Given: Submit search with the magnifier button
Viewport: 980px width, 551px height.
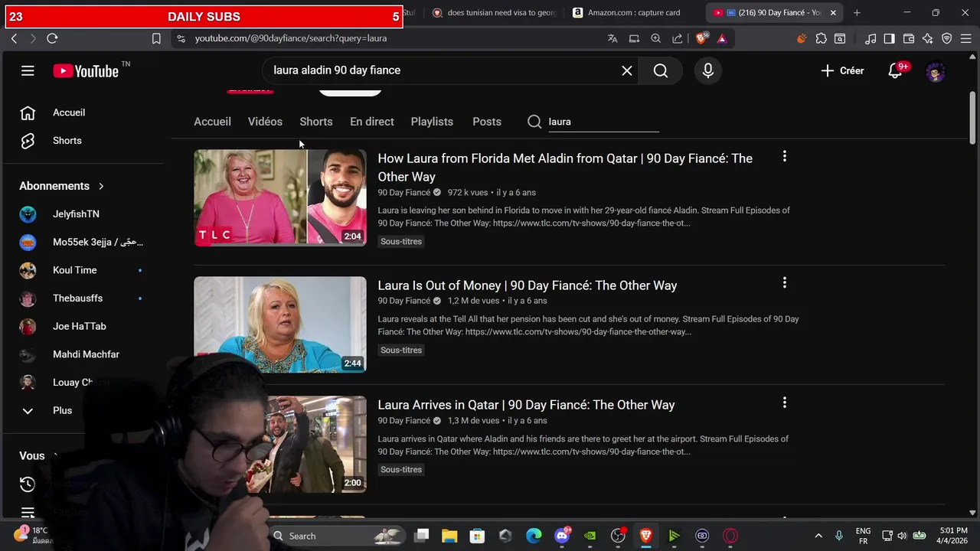Looking at the screenshot, I should point(661,70).
